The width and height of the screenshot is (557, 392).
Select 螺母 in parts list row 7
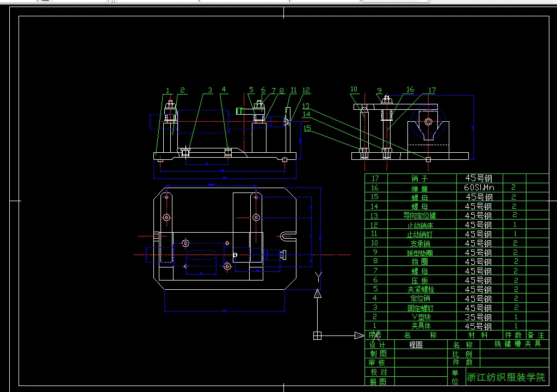coord(419,271)
